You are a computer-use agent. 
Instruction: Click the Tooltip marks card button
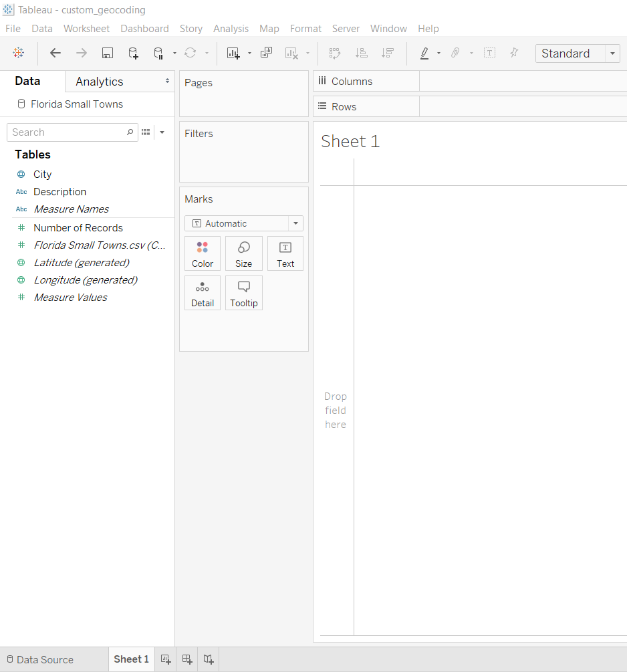click(x=244, y=293)
